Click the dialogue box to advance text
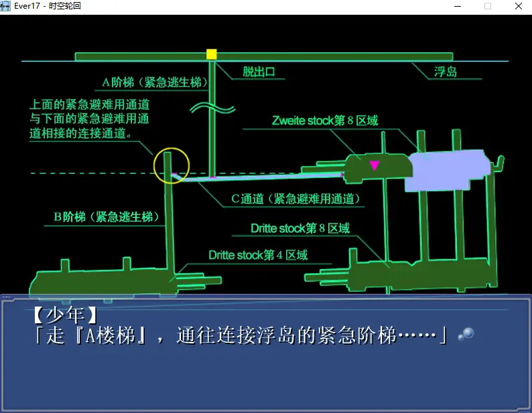Image resolution: width=532 pixels, height=413 pixels. click(266, 353)
